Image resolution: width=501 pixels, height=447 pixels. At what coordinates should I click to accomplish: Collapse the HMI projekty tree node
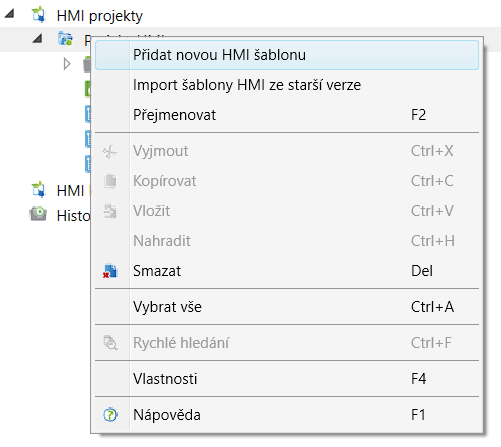tap(10, 13)
